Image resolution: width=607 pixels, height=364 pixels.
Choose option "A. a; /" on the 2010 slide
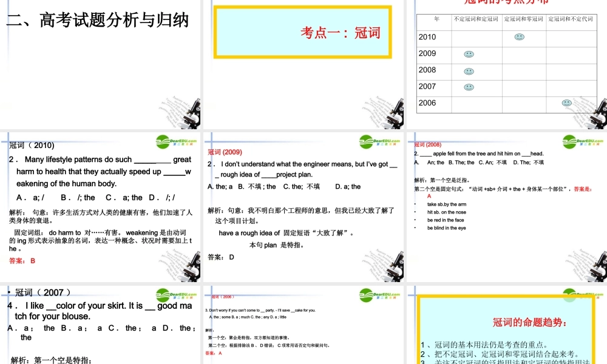[x=30, y=198]
